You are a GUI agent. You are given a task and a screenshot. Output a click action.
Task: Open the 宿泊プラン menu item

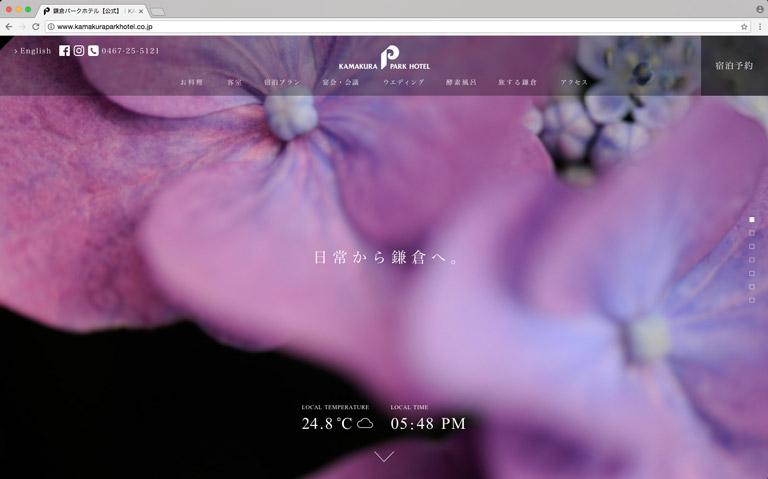(x=282, y=82)
